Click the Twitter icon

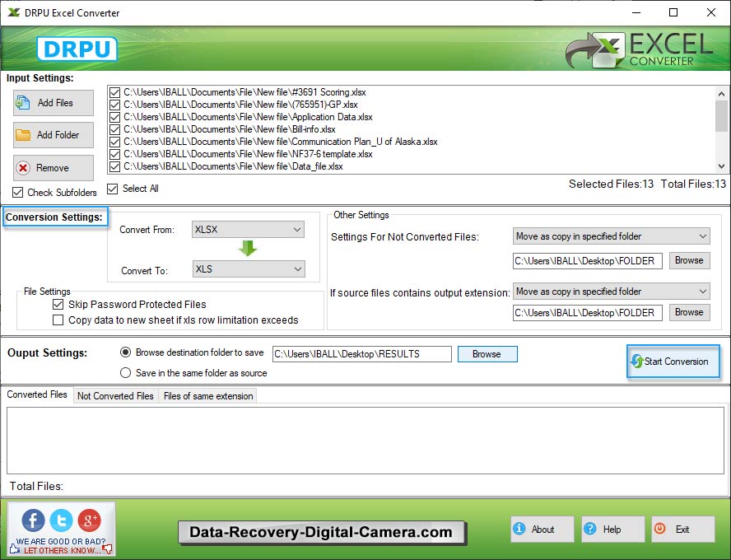pyautogui.click(x=61, y=520)
